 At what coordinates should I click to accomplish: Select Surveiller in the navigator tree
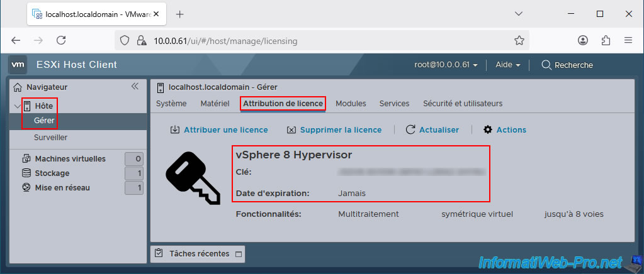click(50, 137)
